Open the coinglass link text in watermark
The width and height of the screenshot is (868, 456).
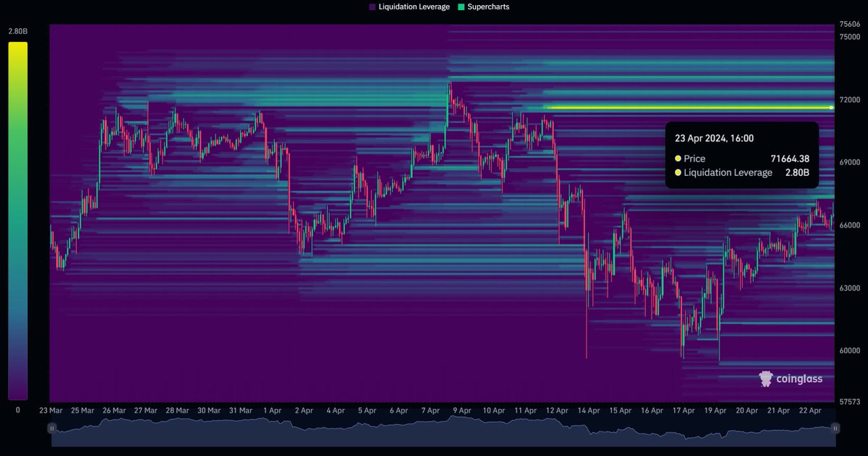(799, 378)
